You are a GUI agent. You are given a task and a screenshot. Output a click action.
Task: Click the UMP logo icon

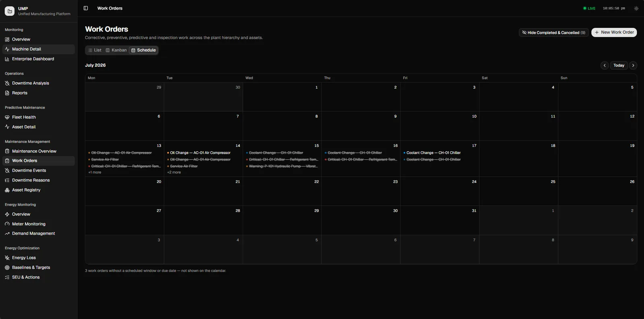pyautogui.click(x=10, y=11)
